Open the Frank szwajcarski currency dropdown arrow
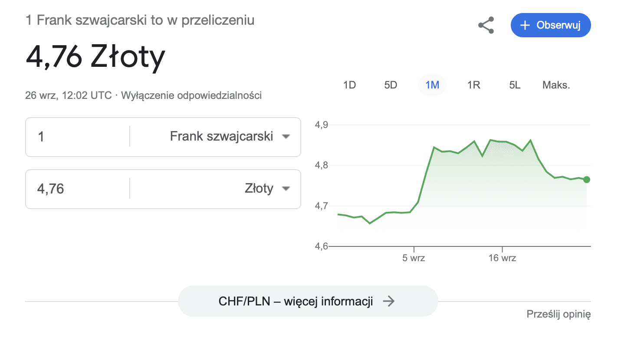 point(285,137)
